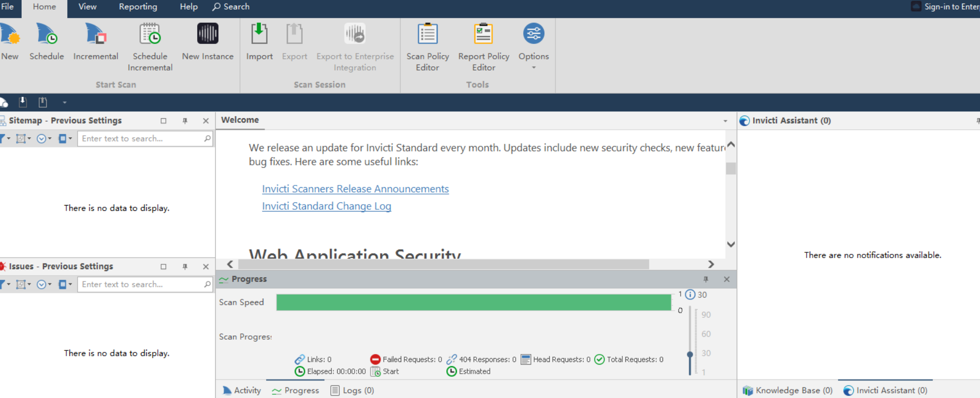Switch to the Activity tab
980x398 pixels.
(242, 391)
